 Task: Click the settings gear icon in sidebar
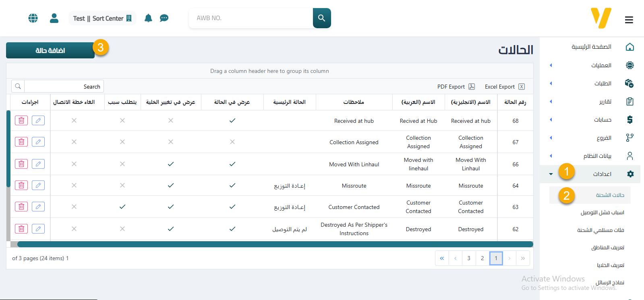pyautogui.click(x=630, y=174)
